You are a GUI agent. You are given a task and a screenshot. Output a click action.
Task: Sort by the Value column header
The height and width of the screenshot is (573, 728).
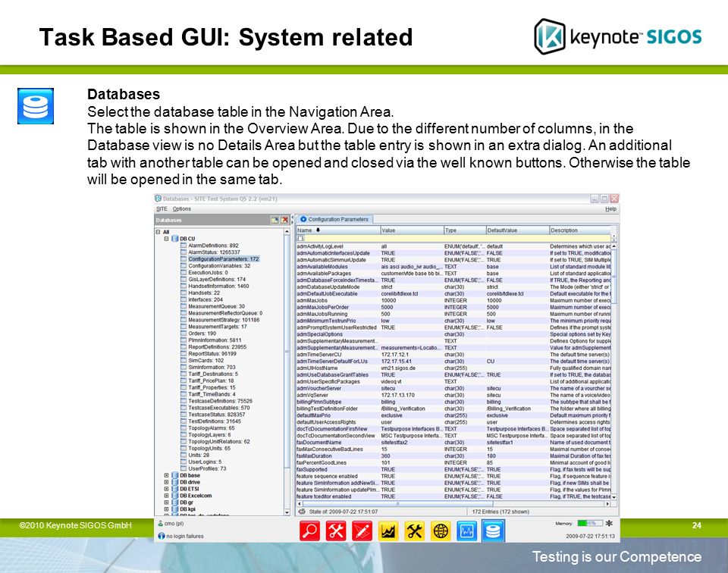(x=411, y=230)
